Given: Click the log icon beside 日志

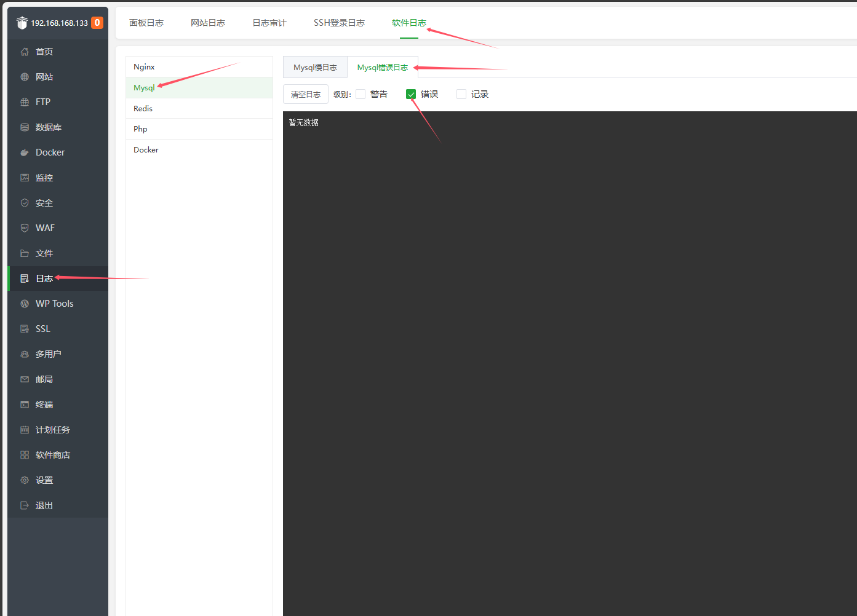Looking at the screenshot, I should 25,278.
